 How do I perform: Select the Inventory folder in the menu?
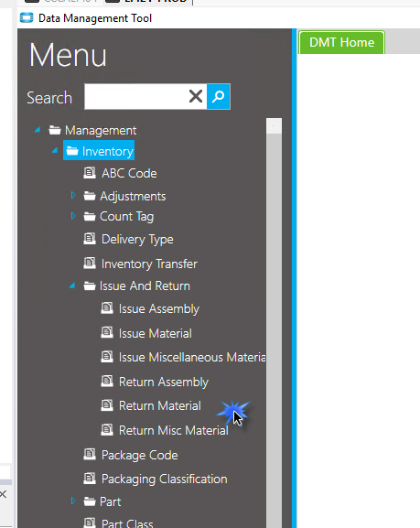(99, 151)
